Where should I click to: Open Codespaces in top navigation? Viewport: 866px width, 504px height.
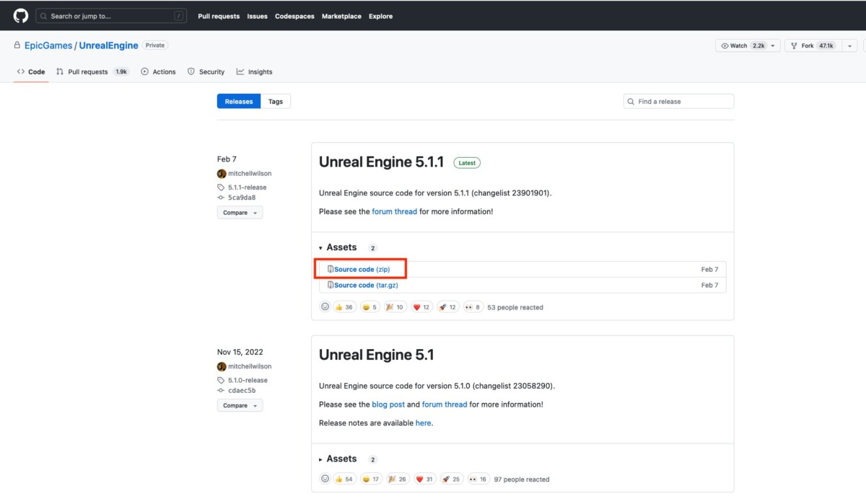tap(294, 16)
